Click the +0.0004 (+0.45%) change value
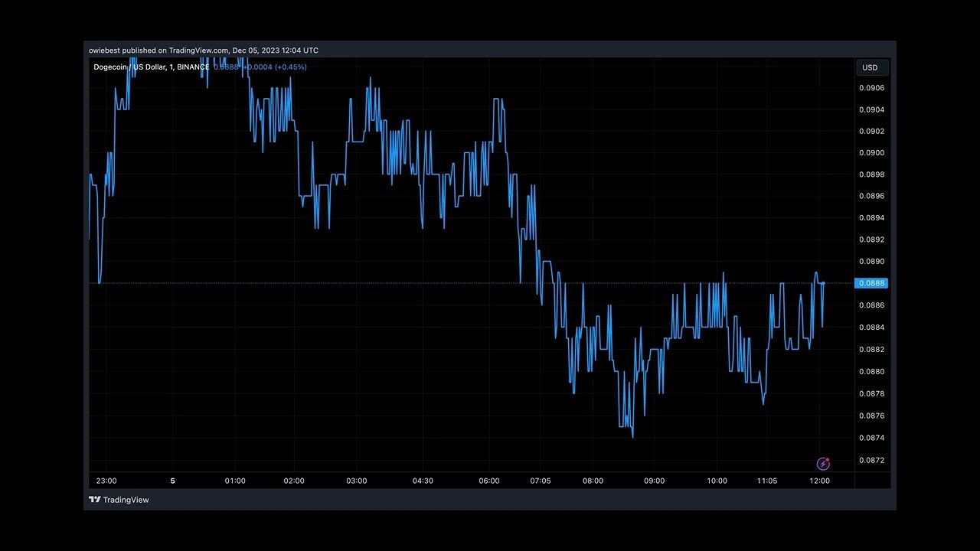Screen dimensions: 980x551 coord(275,67)
